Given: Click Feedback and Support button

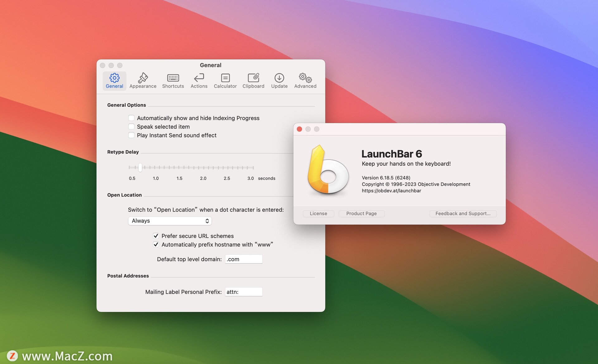Looking at the screenshot, I should click(x=463, y=213).
